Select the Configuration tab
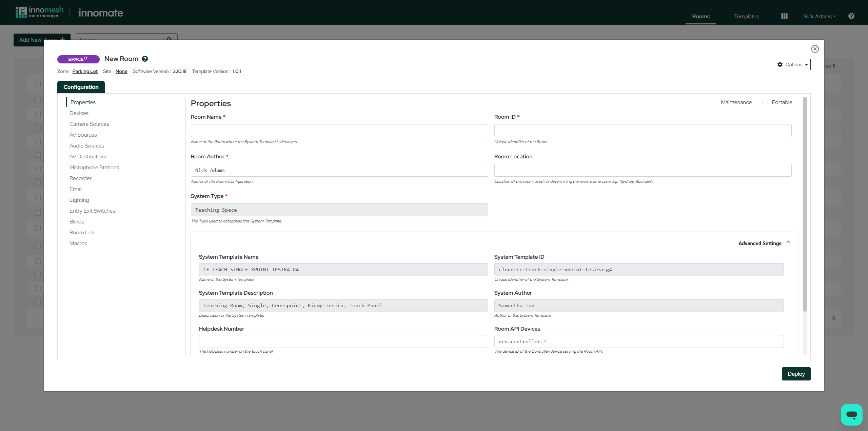Viewport: 868px width, 431px height. (81, 87)
